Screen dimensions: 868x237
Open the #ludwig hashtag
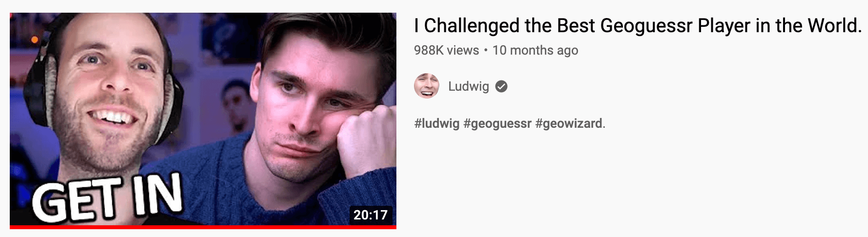tap(437, 123)
